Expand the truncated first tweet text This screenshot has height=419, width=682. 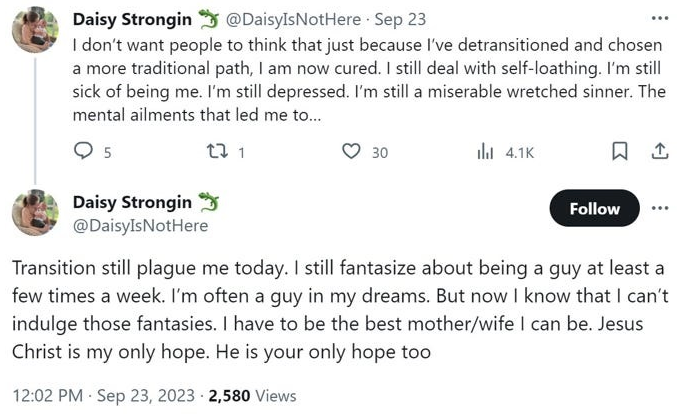pyautogui.click(x=197, y=115)
